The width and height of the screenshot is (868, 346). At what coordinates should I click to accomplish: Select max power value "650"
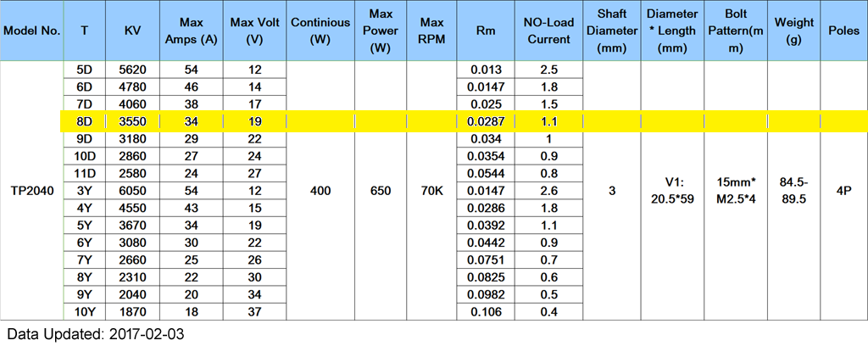click(x=381, y=191)
